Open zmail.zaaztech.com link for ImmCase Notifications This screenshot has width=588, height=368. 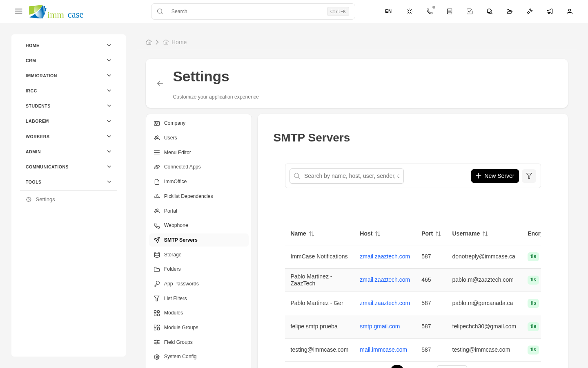pyautogui.click(x=385, y=256)
